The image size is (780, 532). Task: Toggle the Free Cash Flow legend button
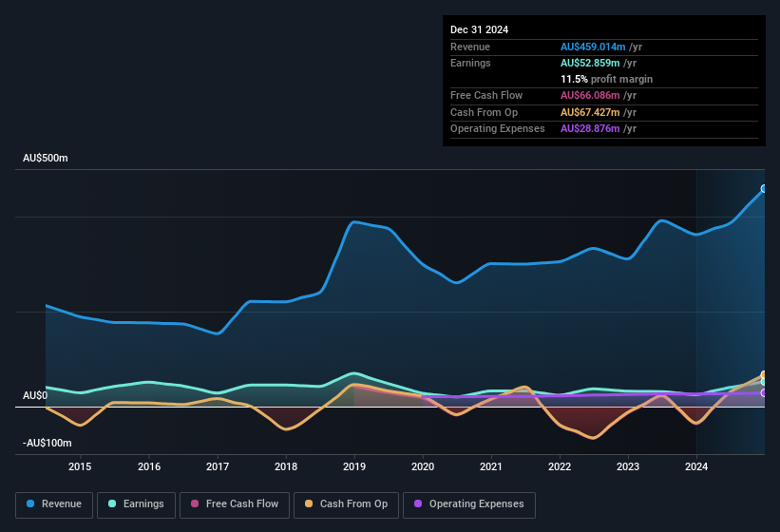[235, 504]
